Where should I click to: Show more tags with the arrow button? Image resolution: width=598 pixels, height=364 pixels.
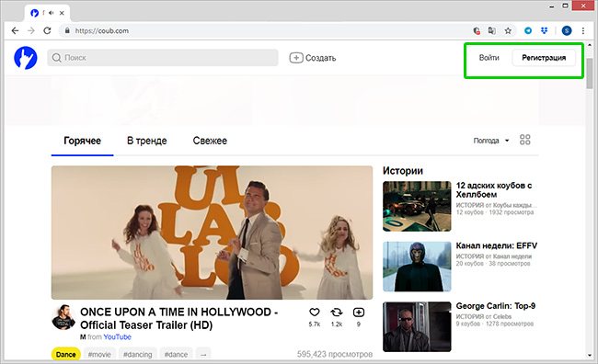point(203,355)
